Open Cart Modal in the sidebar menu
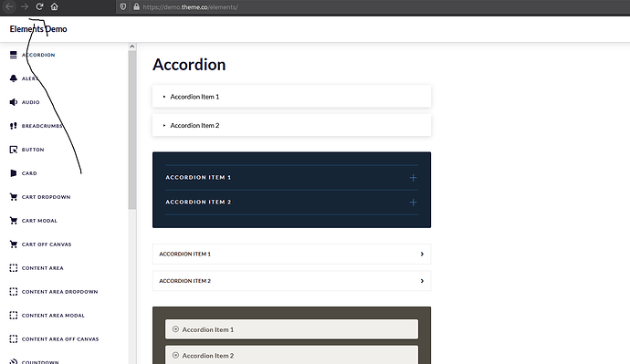The width and height of the screenshot is (630, 364). [39, 221]
